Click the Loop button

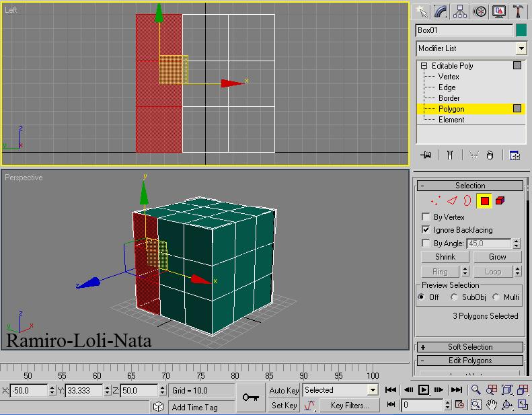coord(492,272)
